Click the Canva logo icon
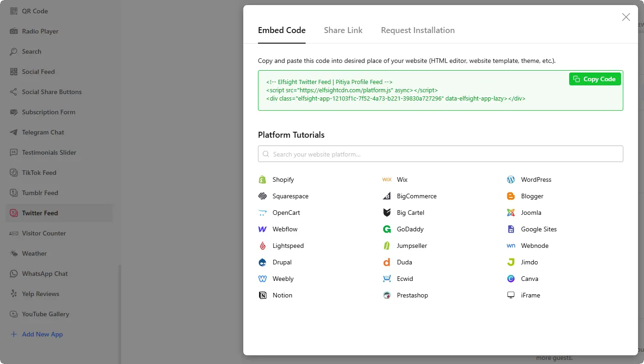Screen dimensions: 644x364 click(511, 279)
